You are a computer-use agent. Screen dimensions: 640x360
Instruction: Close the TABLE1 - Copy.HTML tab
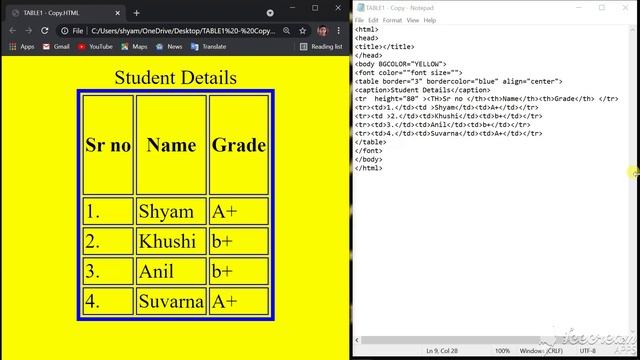(118, 13)
